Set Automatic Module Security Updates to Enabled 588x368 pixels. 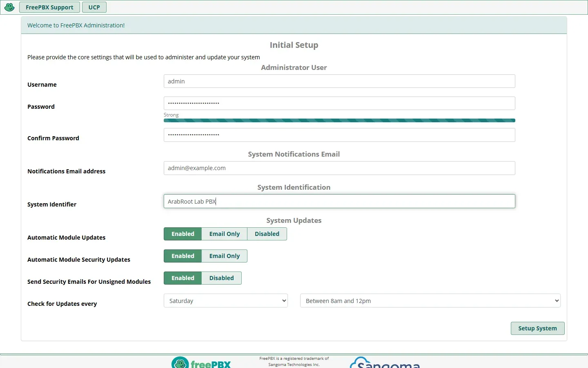click(x=183, y=256)
